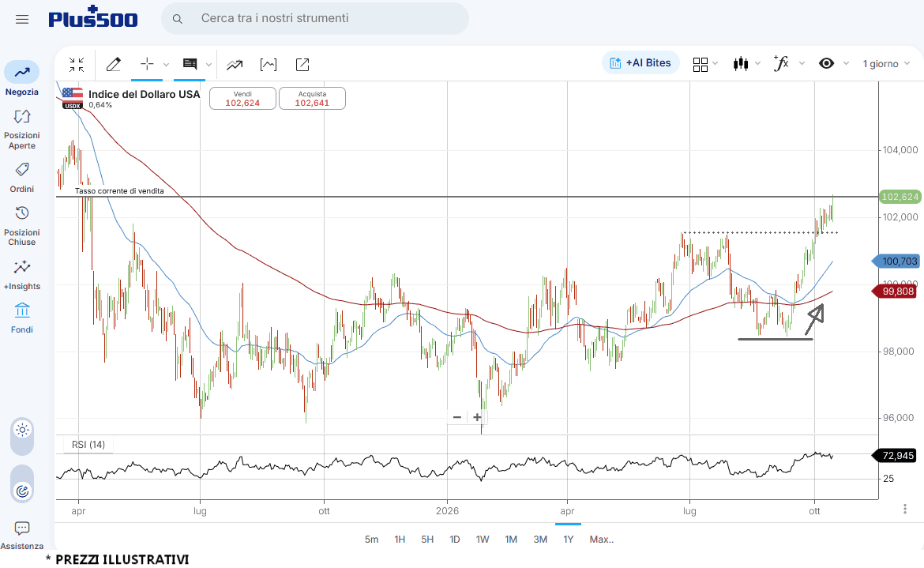Click the Plus500 logo
The image size is (924, 568).
click(x=93, y=17)
